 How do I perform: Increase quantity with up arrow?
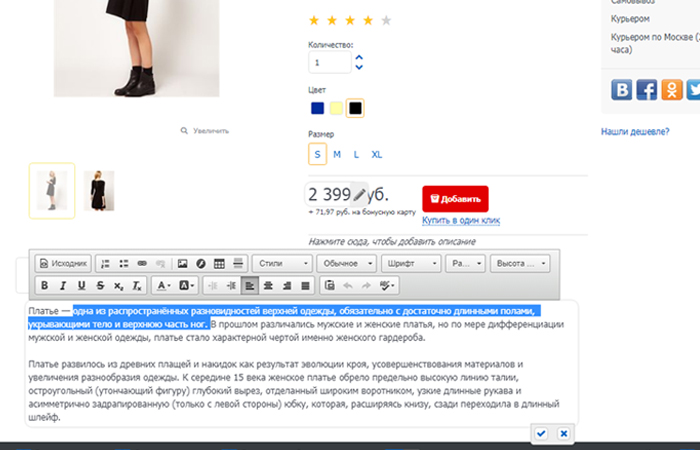tap(359, 58)
